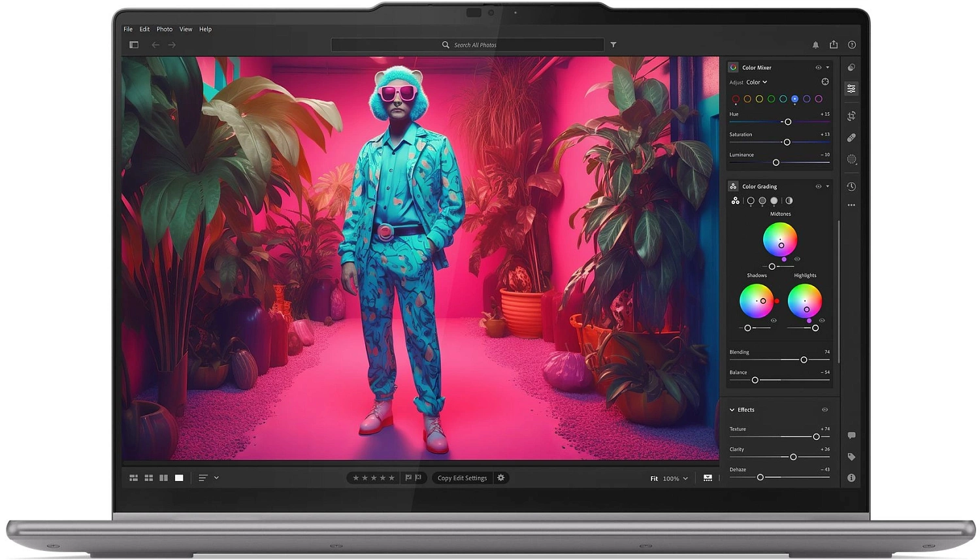
Task: Click the Copy Edit Settings button
Action: (x=462, y=478)
